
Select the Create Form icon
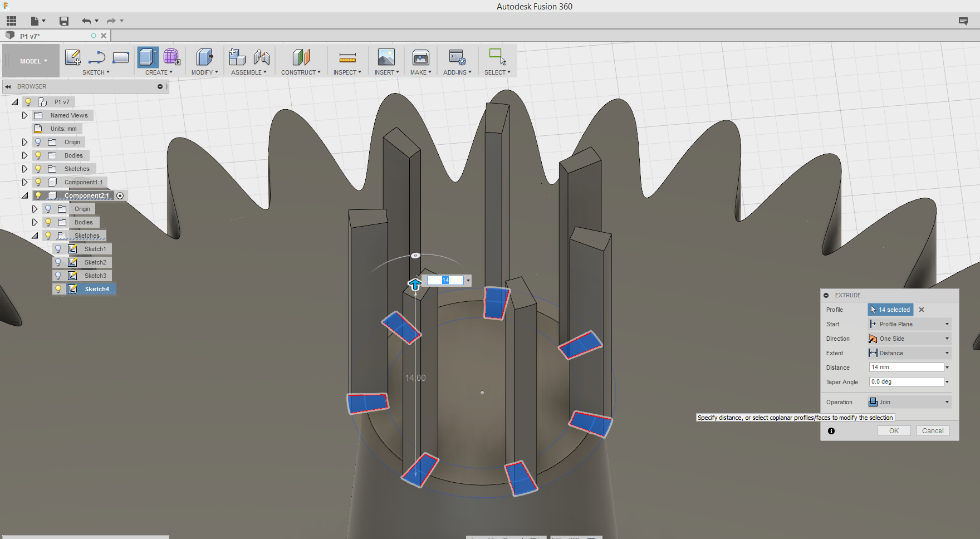point(171,57)
